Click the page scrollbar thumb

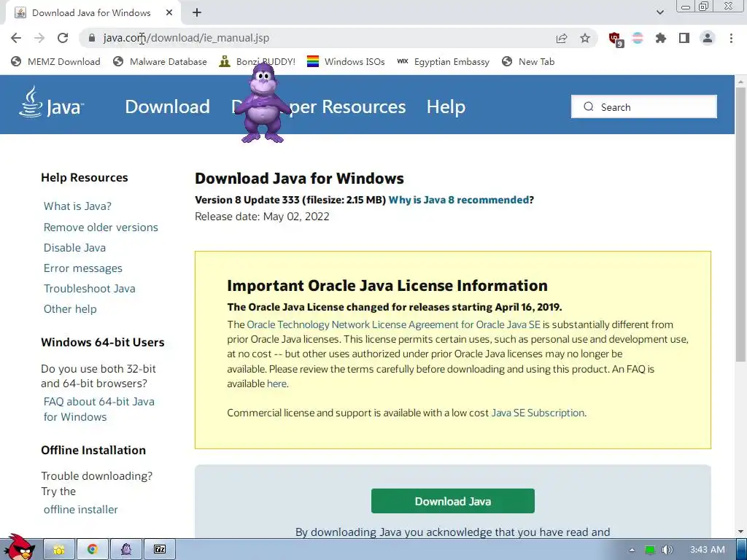(x=740, y=224)
